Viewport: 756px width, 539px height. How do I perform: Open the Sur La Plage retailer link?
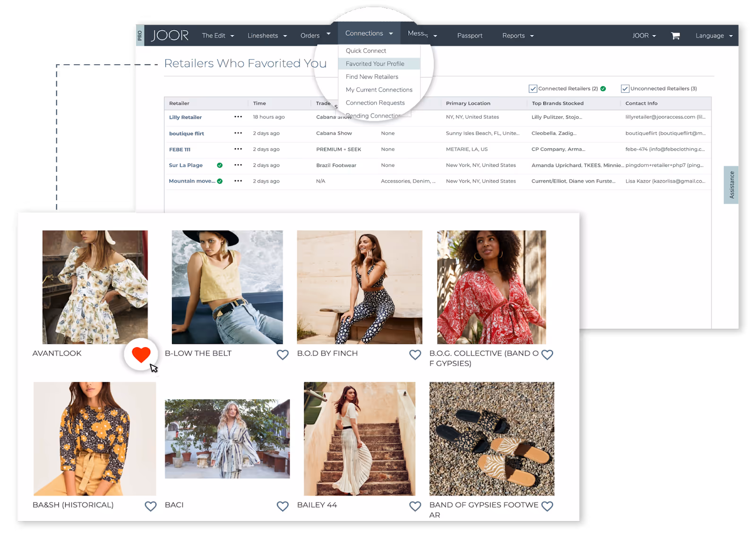186,165
